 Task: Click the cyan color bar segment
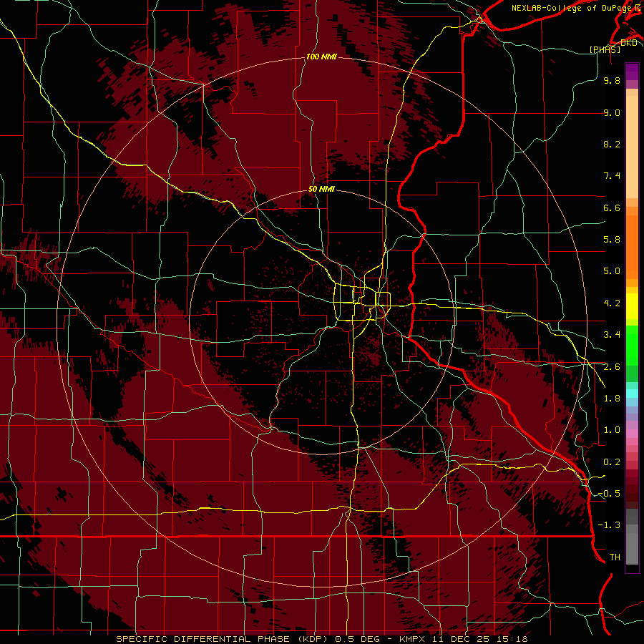632,394
